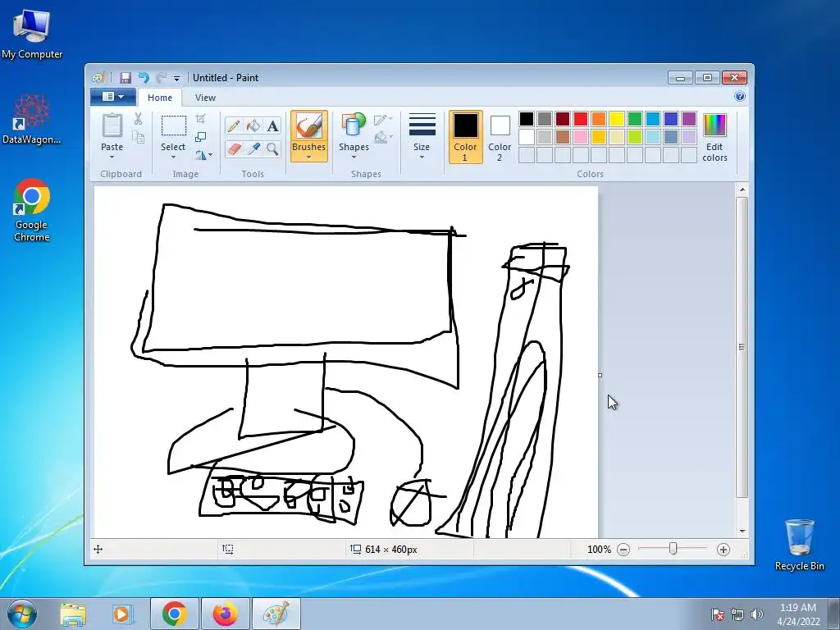Open the shape Outline dropdown
Image resolution: width=840 pixels, height=630 pixels.
pyautogui.click(x=383, y=120)
